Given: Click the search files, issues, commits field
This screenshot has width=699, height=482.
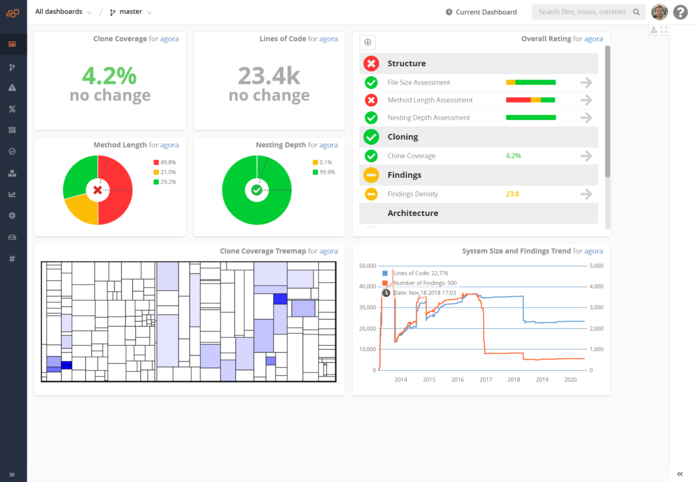Looking at the screenshot, I should click(x=588, y=12).
